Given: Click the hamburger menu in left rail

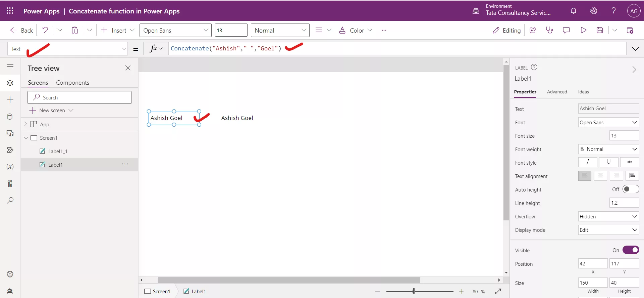Looking at the screenshot, I should pos(10,67).
